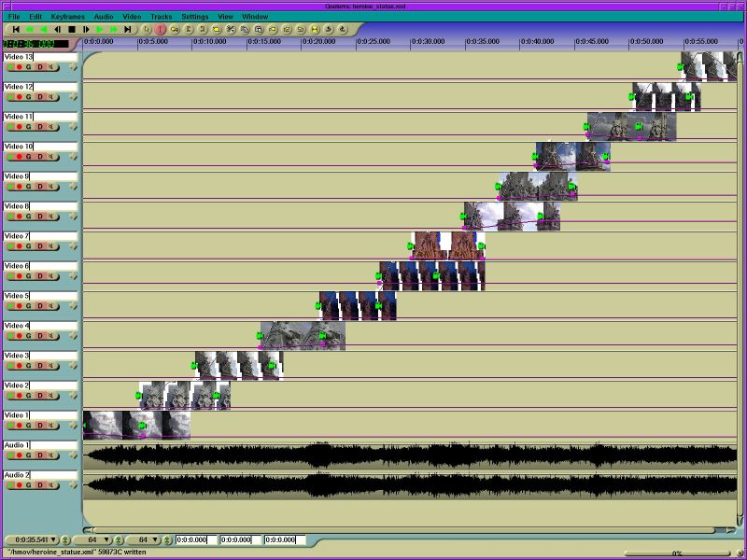Mute the Video 11 track
Screen dimensions: 747x560
[51, 127]
